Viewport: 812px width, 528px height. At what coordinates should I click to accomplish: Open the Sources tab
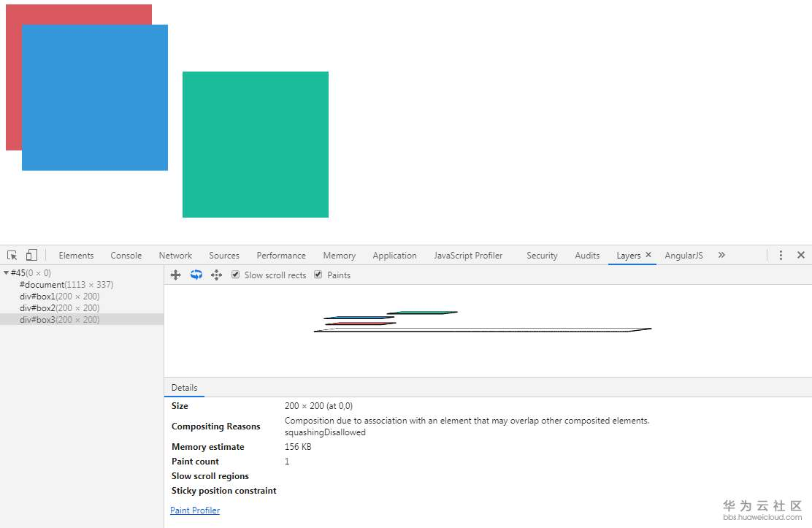[224, 256]
